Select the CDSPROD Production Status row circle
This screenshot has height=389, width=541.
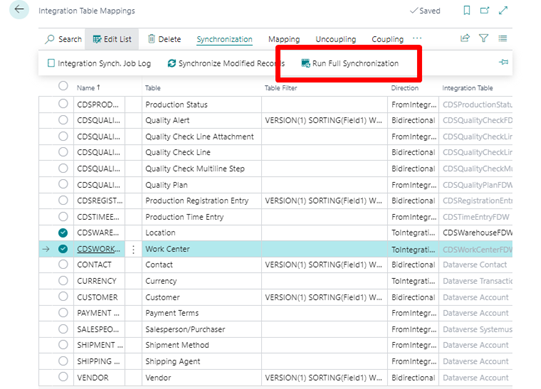(63, 104)
